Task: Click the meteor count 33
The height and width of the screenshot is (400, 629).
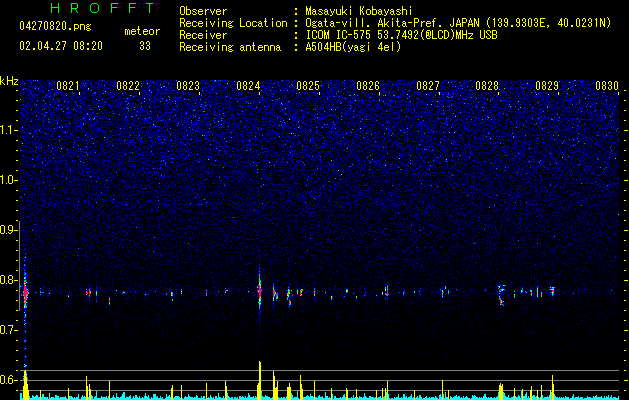Action: pyautogui.click(x=145, y=46)
